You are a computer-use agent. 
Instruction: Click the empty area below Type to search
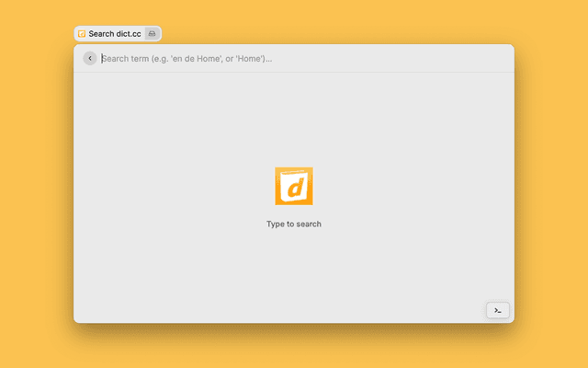point(294,271)
